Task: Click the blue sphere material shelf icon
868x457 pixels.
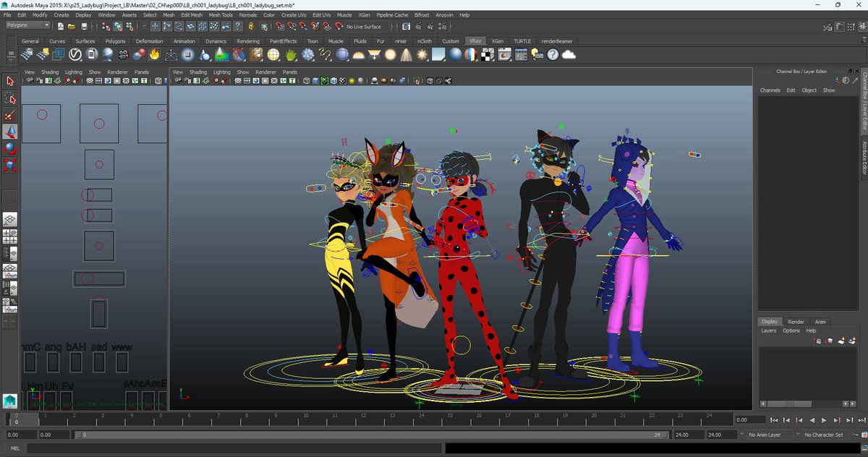Action: pyautogui.click(x=454, y=54)
